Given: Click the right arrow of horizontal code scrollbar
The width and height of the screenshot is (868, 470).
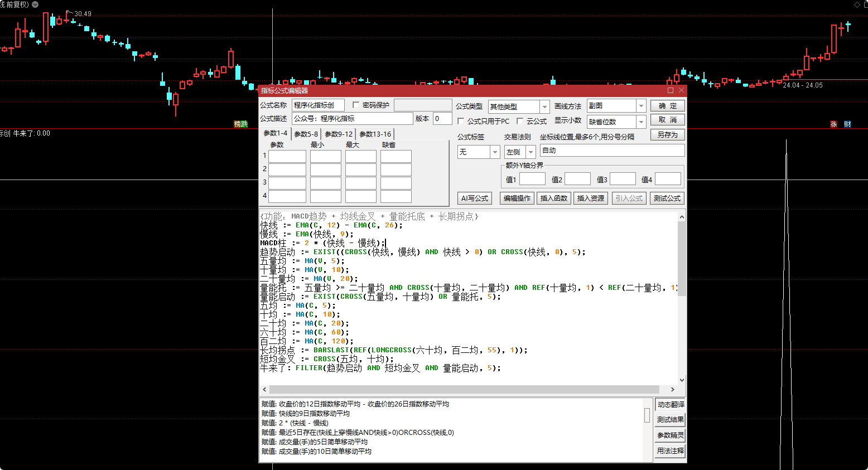Looking at the screenshot, I should 672,390.
